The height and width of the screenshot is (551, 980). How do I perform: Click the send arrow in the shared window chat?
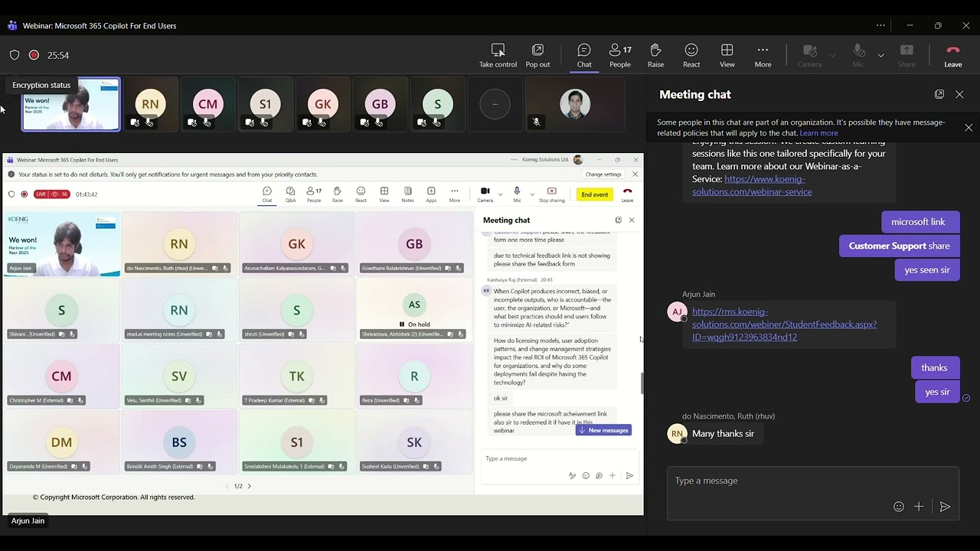tap(629, 476)
